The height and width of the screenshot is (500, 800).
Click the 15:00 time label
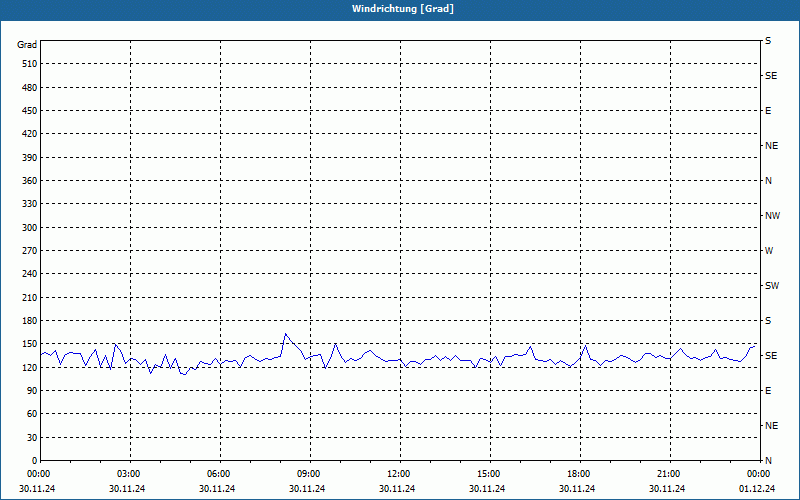coord(488,474)
